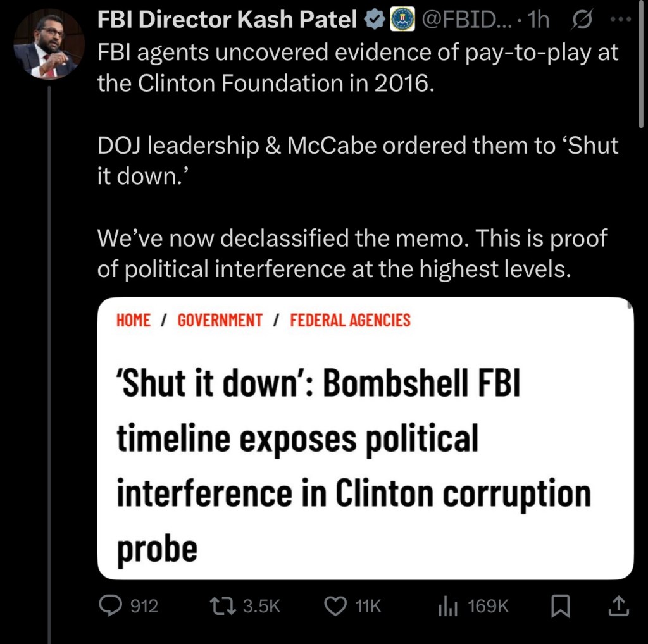
Task: Click the GOVERNMENT breadcrumb
Action: [x=219, y=320]
